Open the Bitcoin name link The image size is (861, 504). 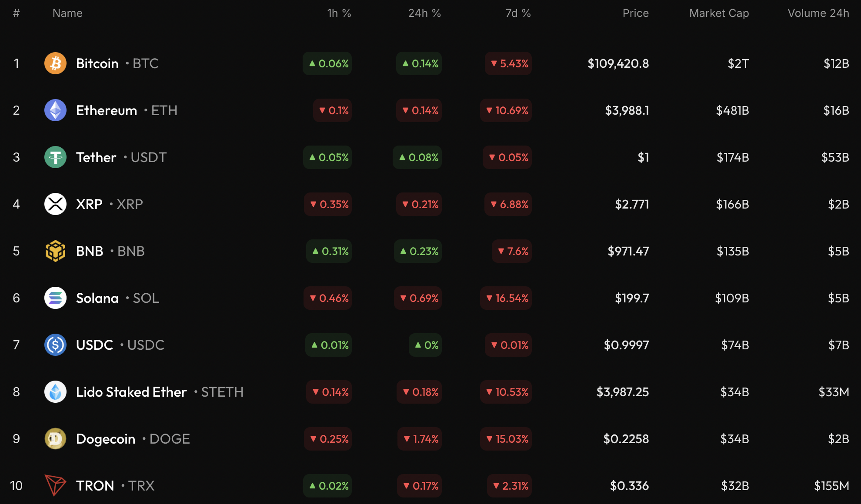point(97,63)
